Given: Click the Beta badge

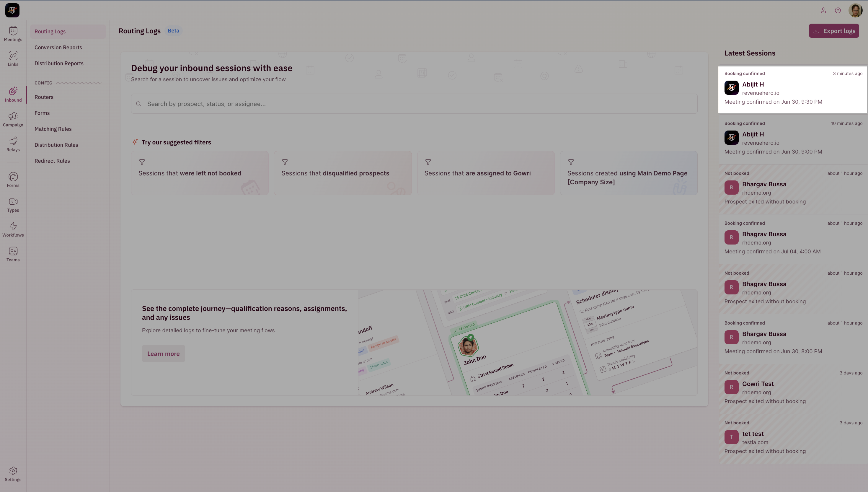Looking at the screenshot, I should pos(174,31).
